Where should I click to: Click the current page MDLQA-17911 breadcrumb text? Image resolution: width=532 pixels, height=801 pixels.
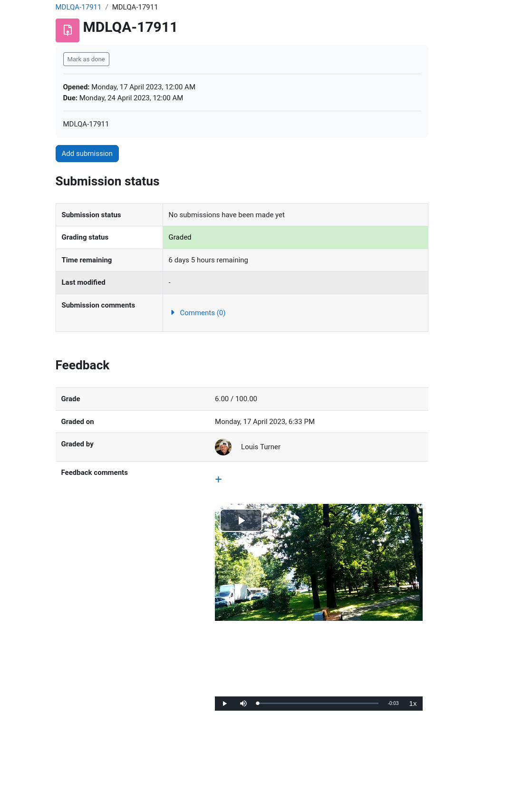tap(135, 7)
